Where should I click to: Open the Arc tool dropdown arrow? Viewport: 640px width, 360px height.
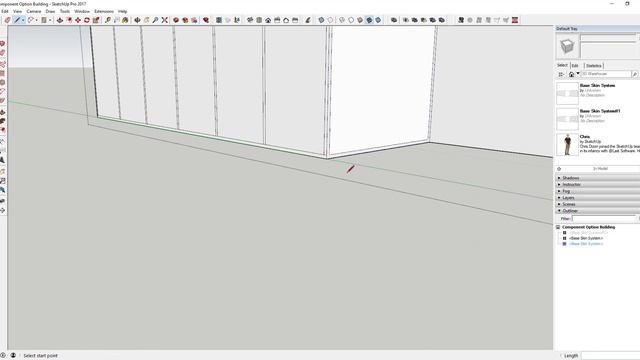point(36,20)
